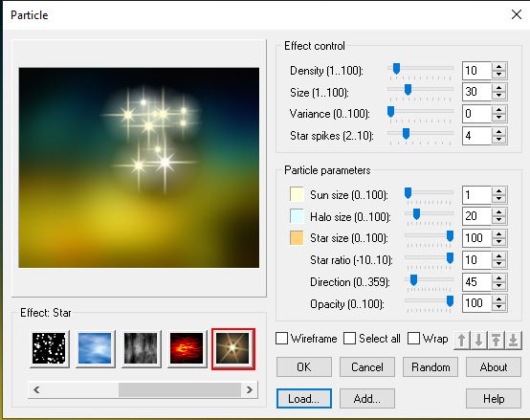Select the Star effect thumbnail
Image resolution: width=530 pixels, height=420 pixels.
click(x=232, y=348)
